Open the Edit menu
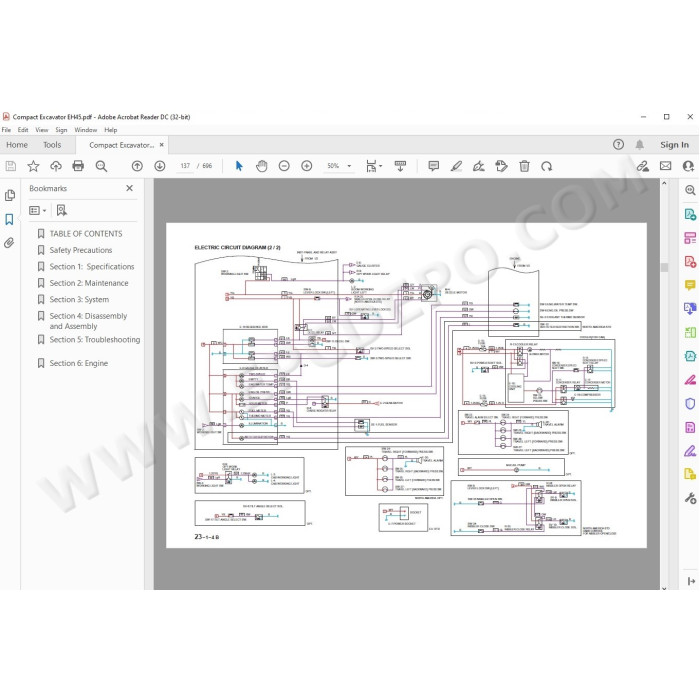Image resolution: width=700 pixels, height=700 pixels. tap(23, 130)
